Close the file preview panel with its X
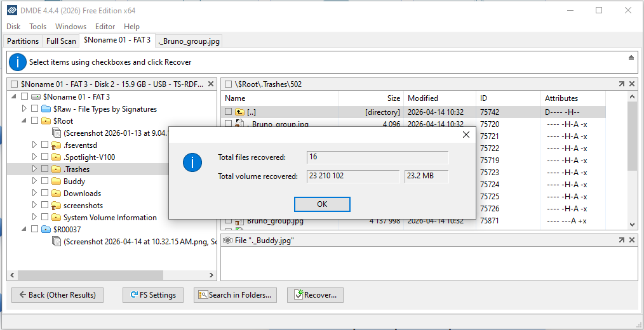 pos(632,240)
